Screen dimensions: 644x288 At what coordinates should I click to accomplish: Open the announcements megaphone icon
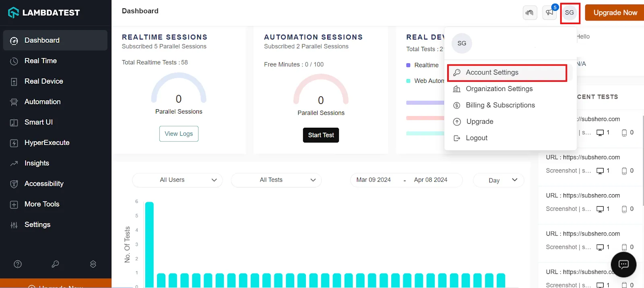pos(549,13)
